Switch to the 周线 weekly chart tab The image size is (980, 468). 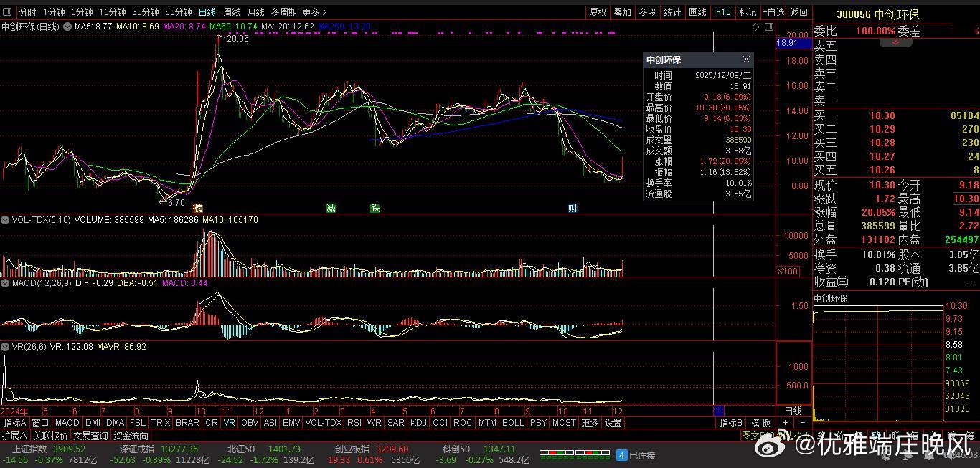(x=231, y=12)
